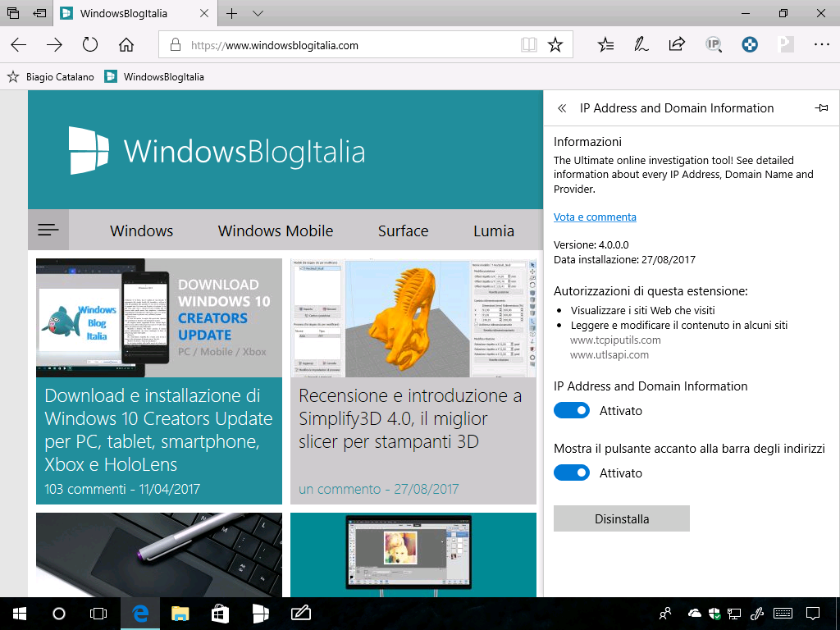Open Reading view book icon
Viewport: 840px width, 630px height.
click(x=529, y=45)
